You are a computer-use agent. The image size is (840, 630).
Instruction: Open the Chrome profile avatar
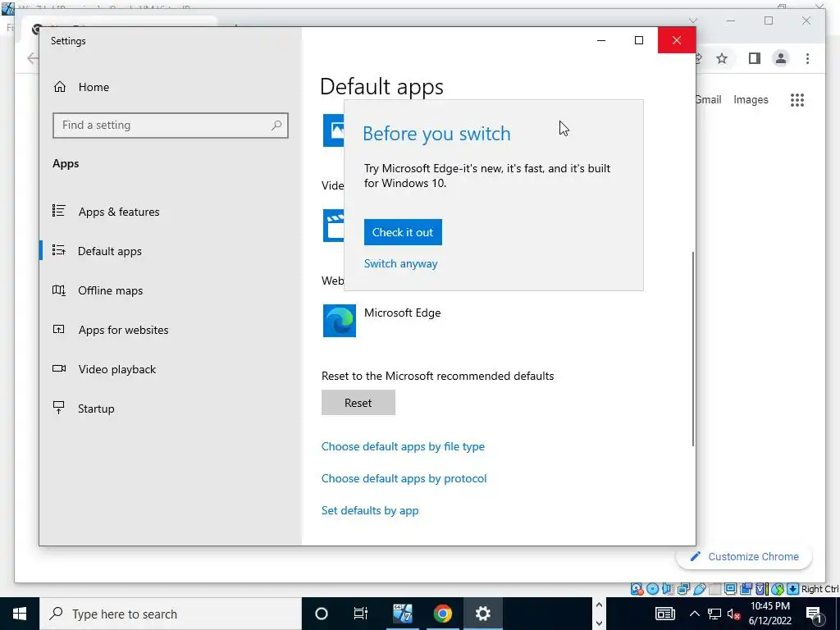coord(781,58)
